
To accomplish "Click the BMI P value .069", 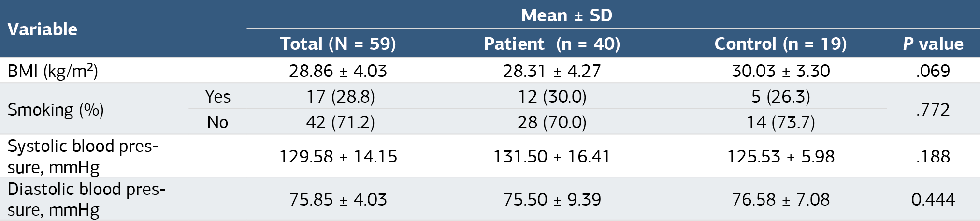I will [x=933, y=71].
